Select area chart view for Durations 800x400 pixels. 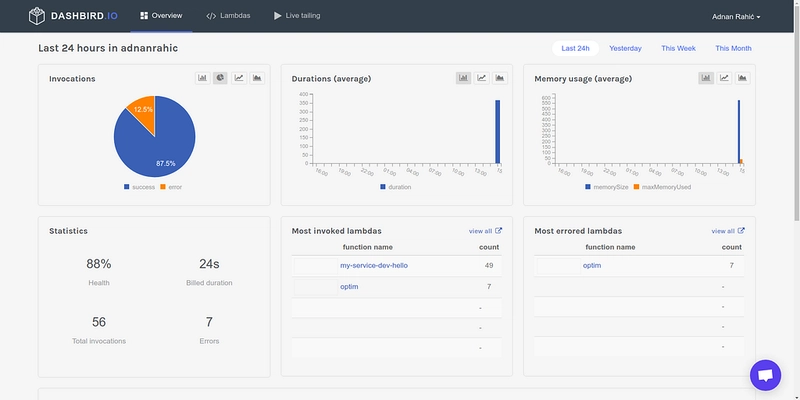click(x=500, y=78)
